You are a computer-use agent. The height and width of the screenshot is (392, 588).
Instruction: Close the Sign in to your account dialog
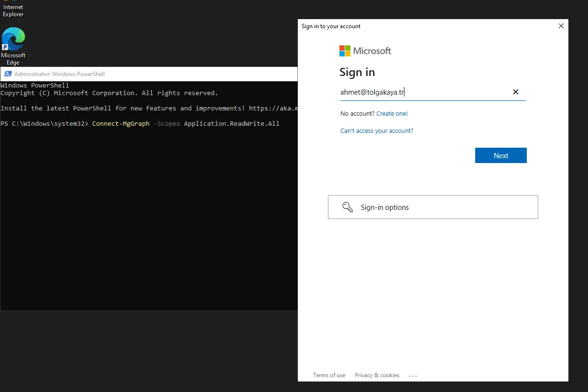click(x=561, y=26)
